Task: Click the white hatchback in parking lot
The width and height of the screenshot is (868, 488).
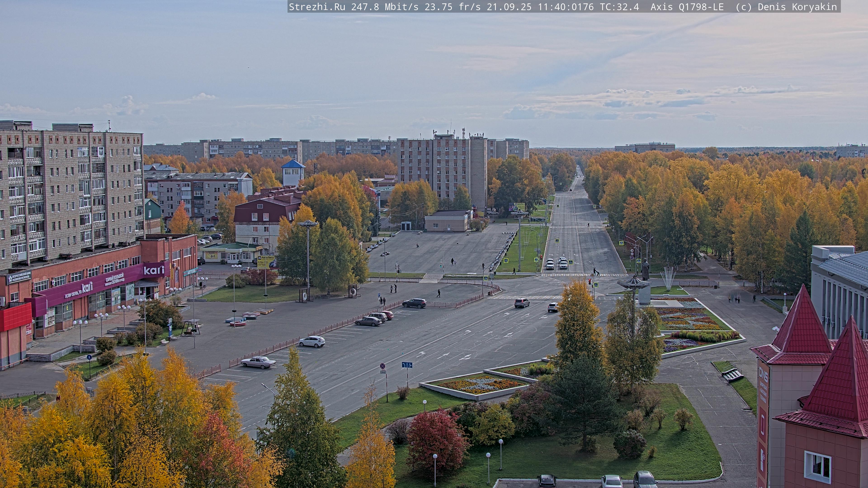Action: click(x=312, y=342)
